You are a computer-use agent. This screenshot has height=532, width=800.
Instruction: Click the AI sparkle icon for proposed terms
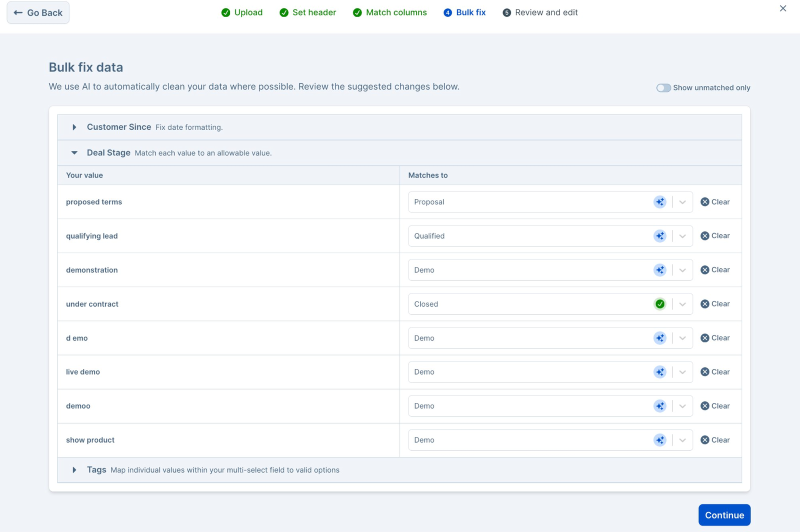[660, 202]
